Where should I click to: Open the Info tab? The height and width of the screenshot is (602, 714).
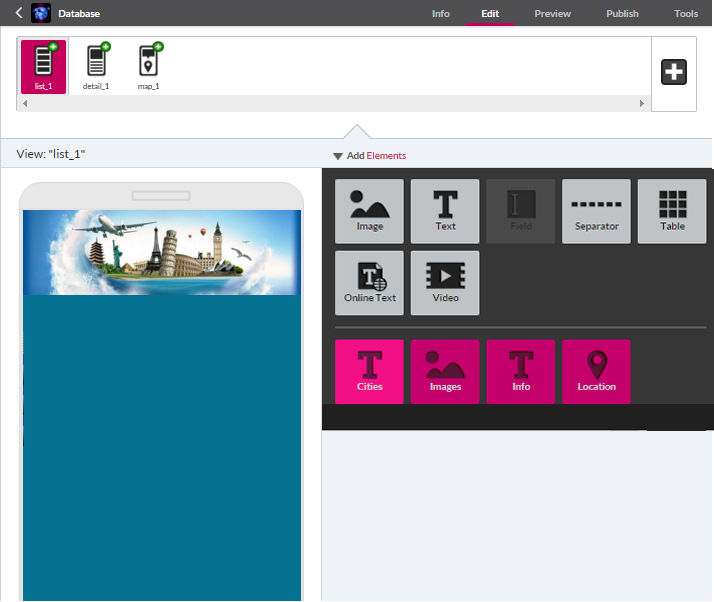click(440, 14)
